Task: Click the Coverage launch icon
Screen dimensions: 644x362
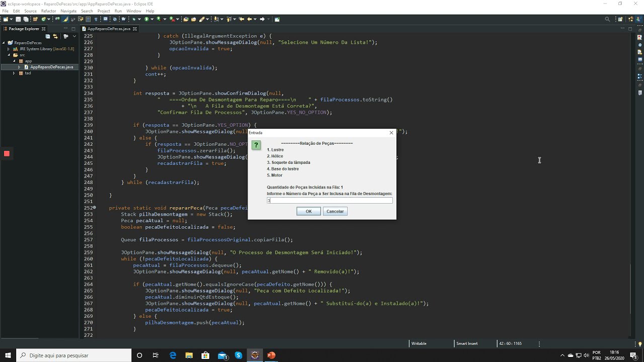Action: [158, 19]
